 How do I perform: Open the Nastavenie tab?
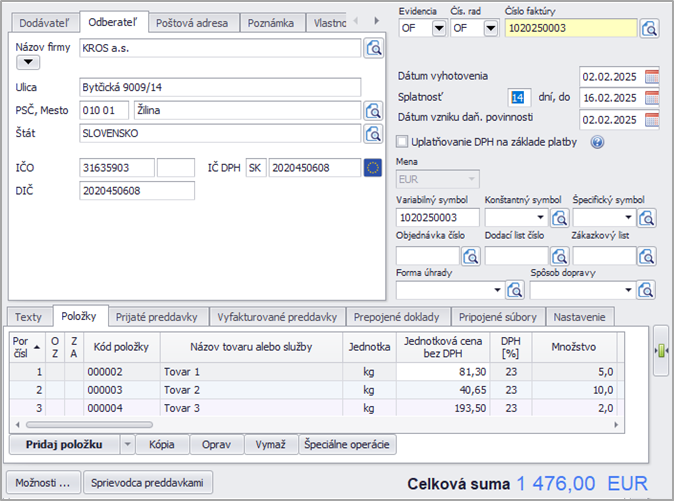tap(579, 317)
